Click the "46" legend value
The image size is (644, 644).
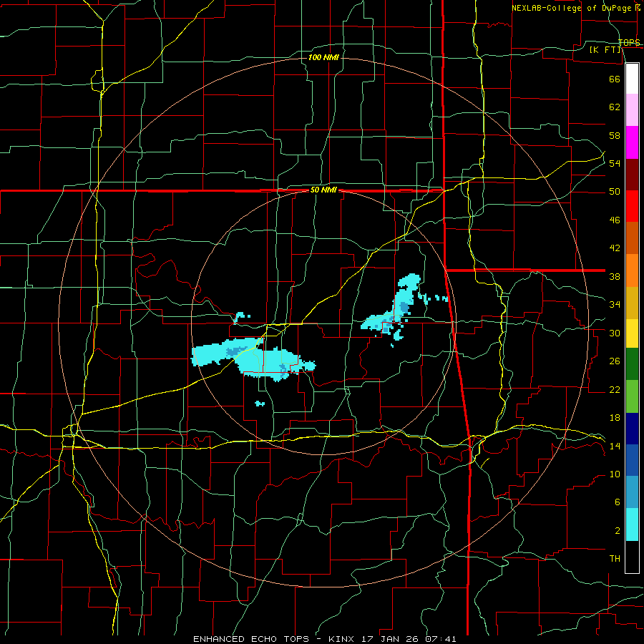615,220
